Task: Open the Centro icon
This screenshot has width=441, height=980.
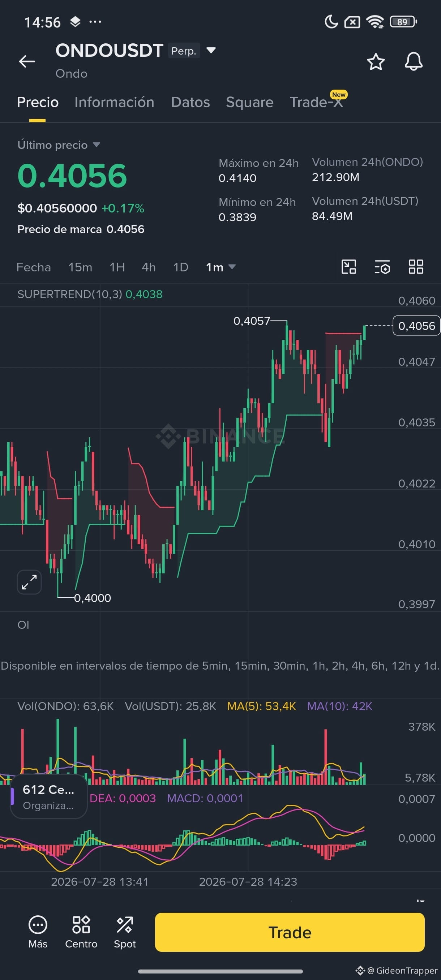Action: (81, 931)
